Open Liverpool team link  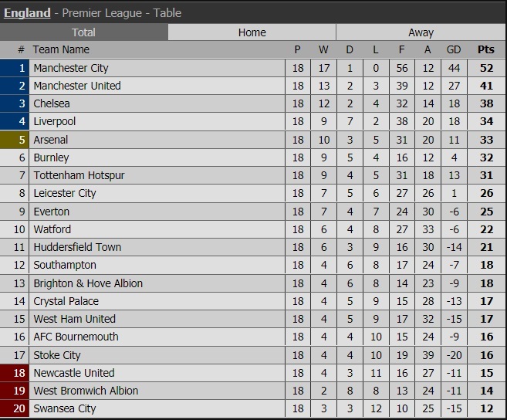coord(55,121)
